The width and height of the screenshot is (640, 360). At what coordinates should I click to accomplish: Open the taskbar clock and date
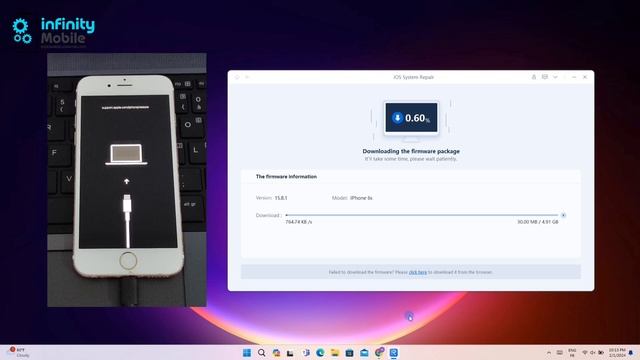(x=617, y=353)
